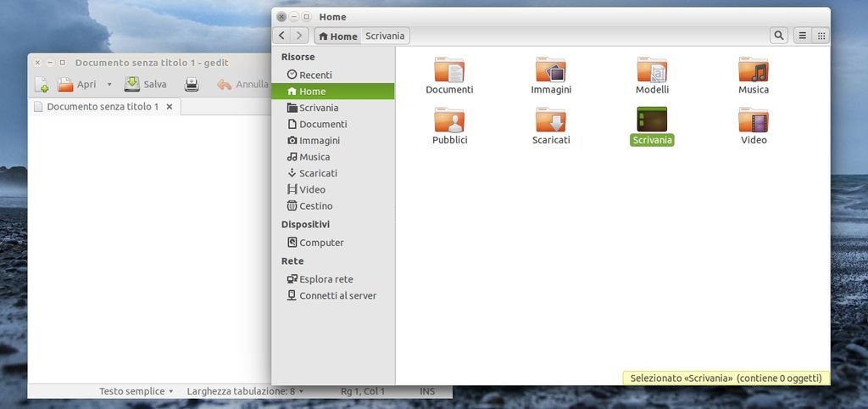Screen dimensions: 868x409
Task: Create a new document in gedit
Action: (41, 85)
